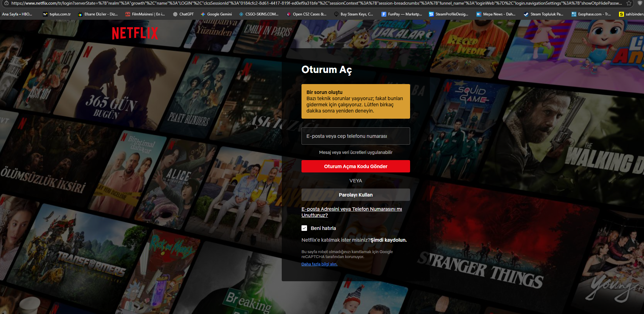Toggle the Beni hatırla checkbox

click(304, 228)
